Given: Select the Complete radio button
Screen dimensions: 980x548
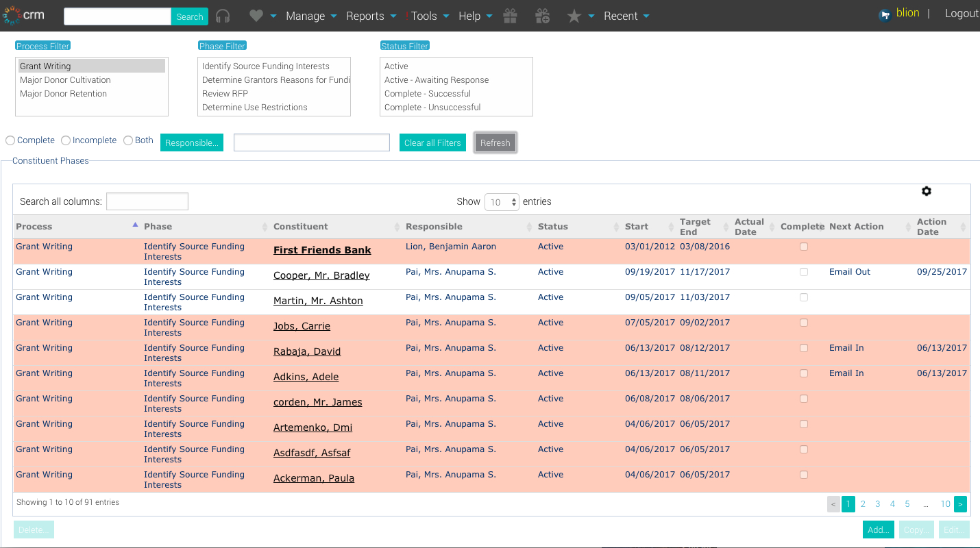Looking at the screenshot, I should tap(10, 140).
